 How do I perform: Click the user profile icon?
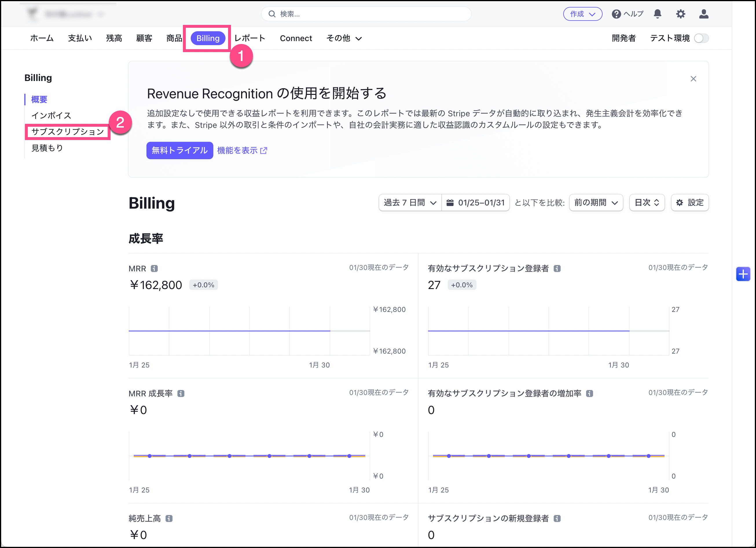tap(704, 14)
